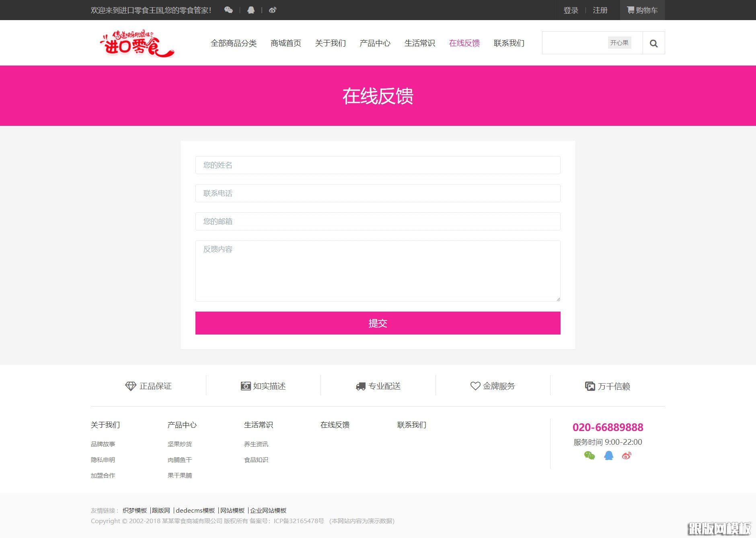Click the green WeChat icon in the footer
The image size is (756, 538).
[589, 456]
